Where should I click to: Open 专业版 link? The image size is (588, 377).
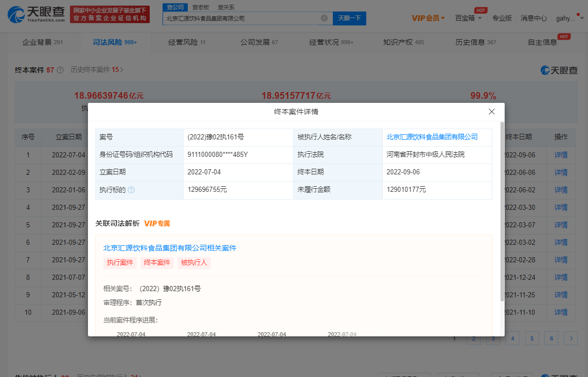pyautogui.click(x=502, y=18)
